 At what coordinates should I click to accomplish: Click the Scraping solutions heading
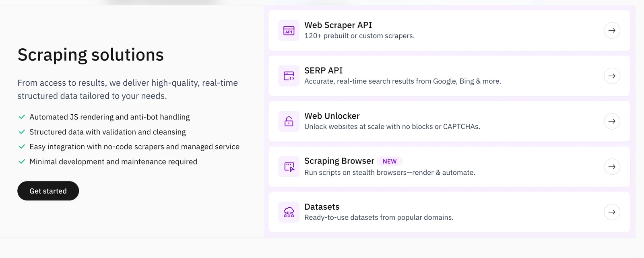[x=91, y=55]
